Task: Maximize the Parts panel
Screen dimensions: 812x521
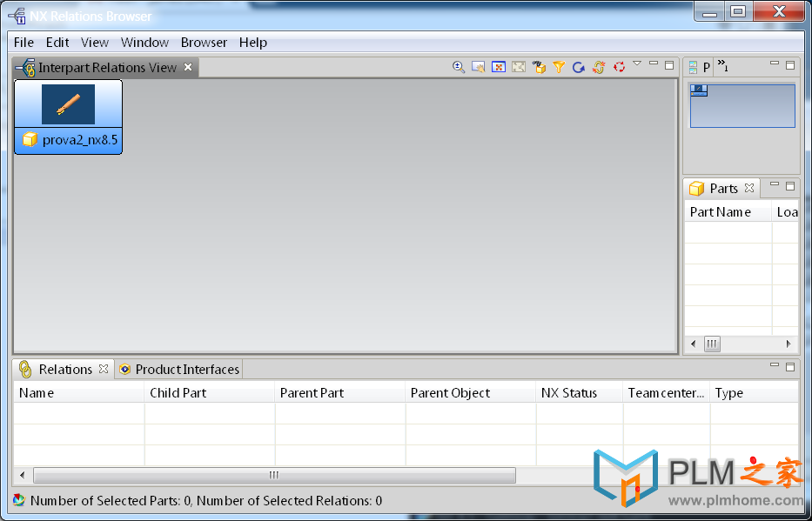Action: (x=790, y=186)
